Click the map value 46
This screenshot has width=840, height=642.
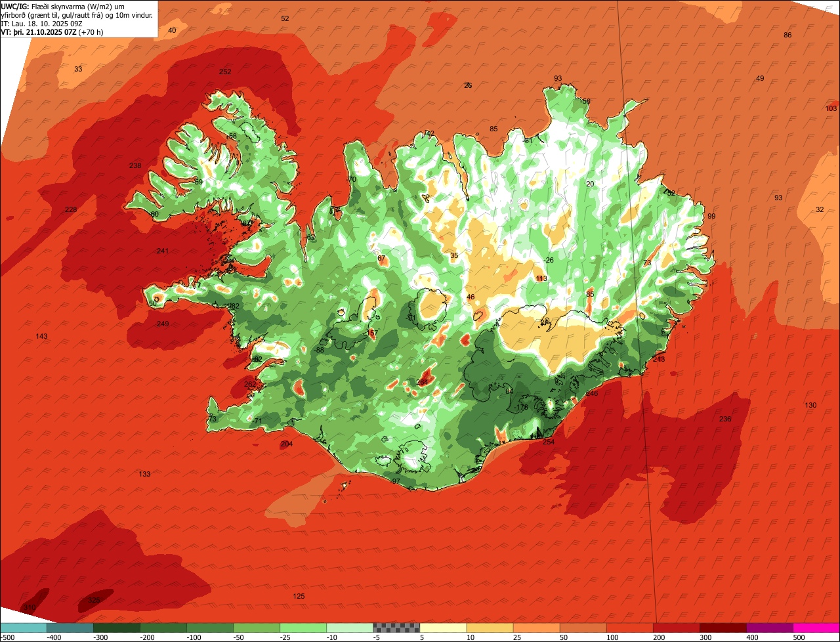point(471,297)
